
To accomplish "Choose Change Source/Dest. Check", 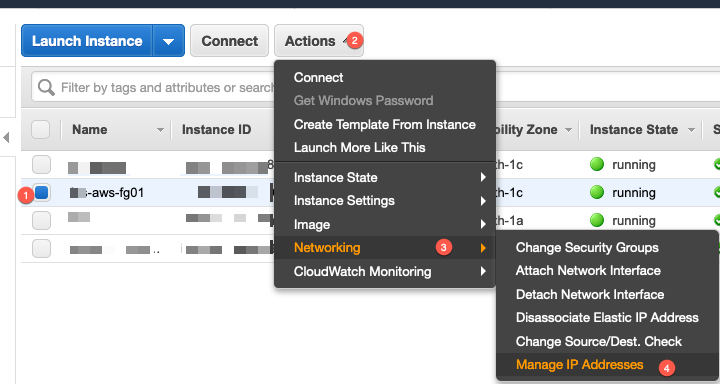I will coord(607,341).
